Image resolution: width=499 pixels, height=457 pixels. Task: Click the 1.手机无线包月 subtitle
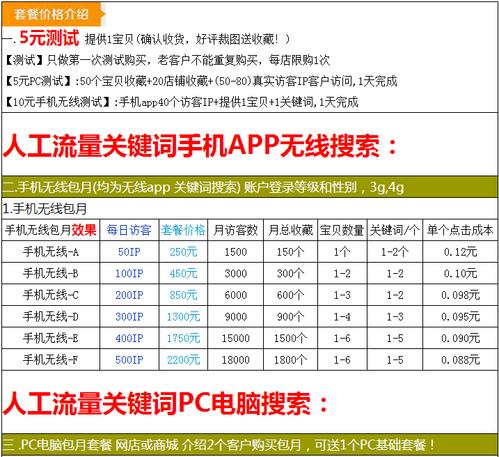coord(45,209)
